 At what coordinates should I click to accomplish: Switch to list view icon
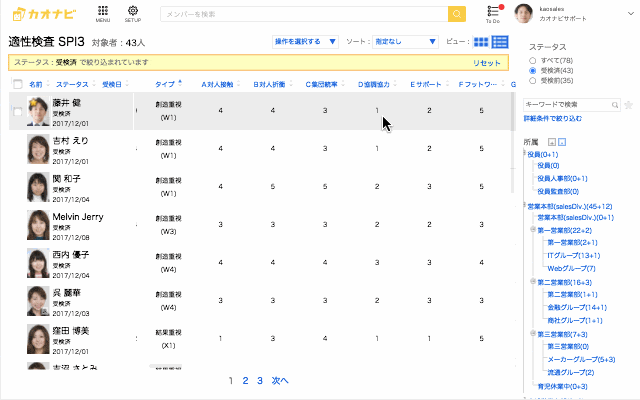500,42
